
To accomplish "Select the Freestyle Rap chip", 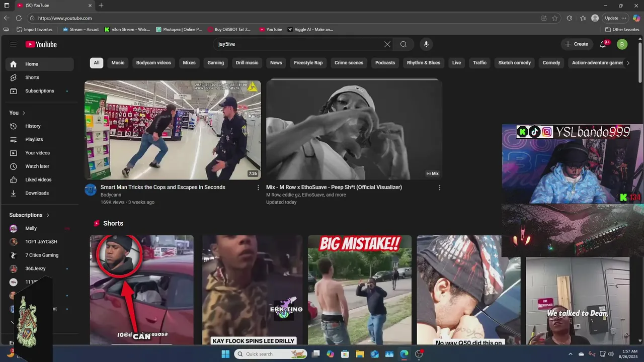I will click(308, 63).
